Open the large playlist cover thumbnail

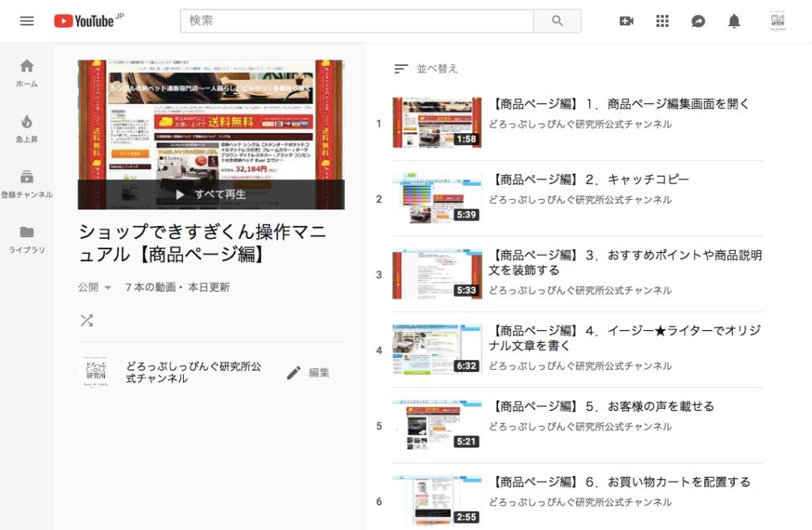click(x=211, y=135)
